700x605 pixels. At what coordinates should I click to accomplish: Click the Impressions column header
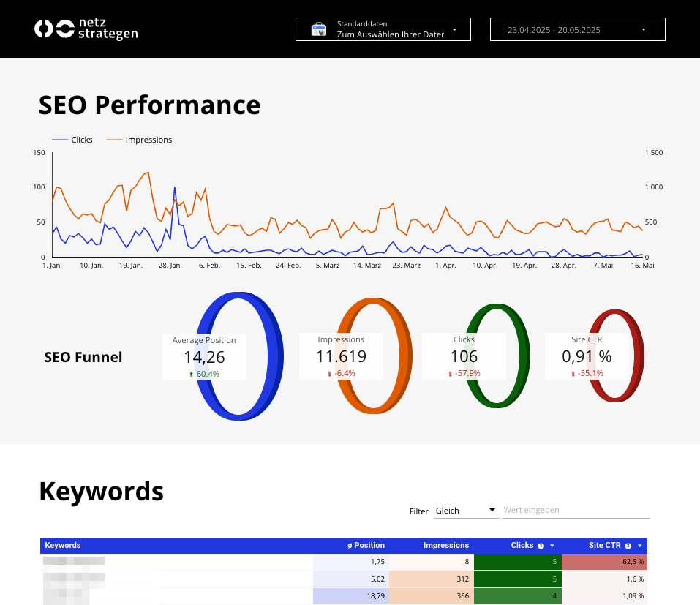448,545
